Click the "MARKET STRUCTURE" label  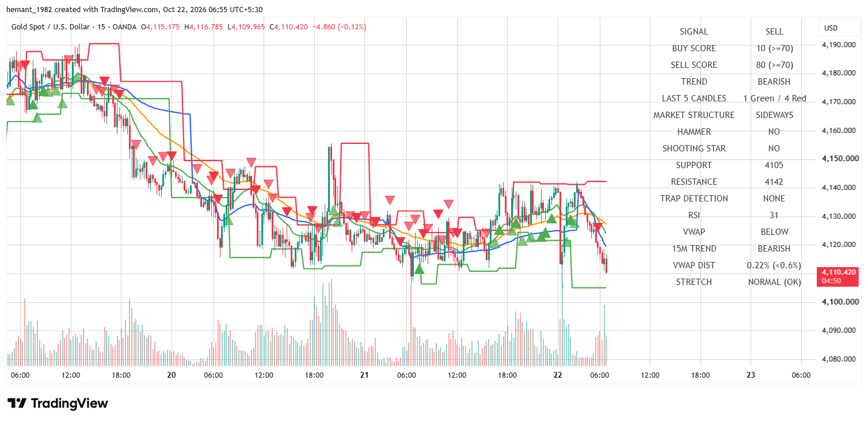(x=694, y=115)
